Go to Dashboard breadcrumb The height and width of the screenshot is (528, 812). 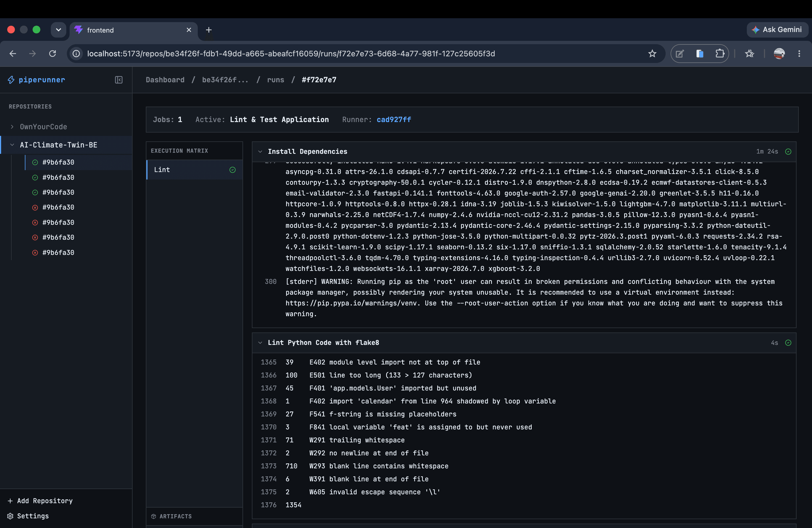(165, 80)
